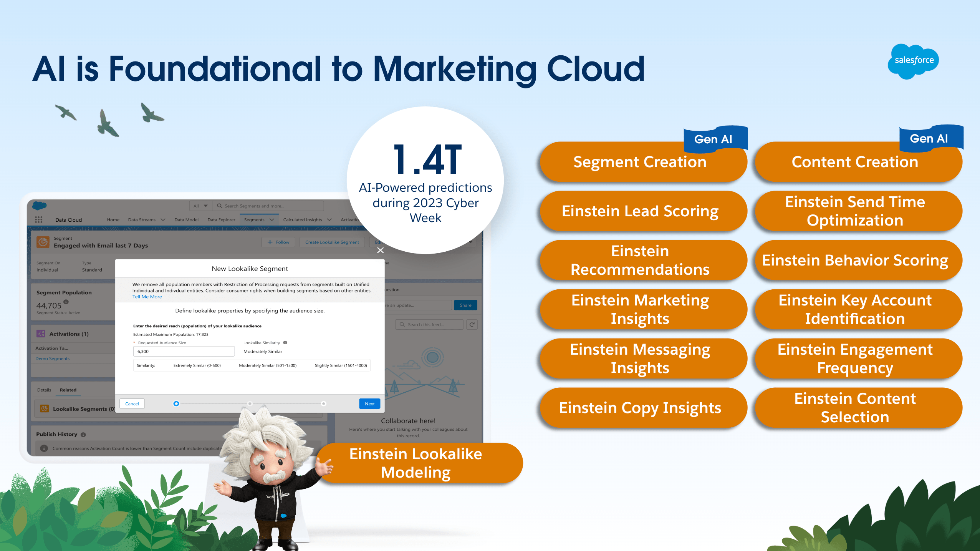980x551 pixels.
Task: Click Segment Population info icon
Action: pos(66,302)
